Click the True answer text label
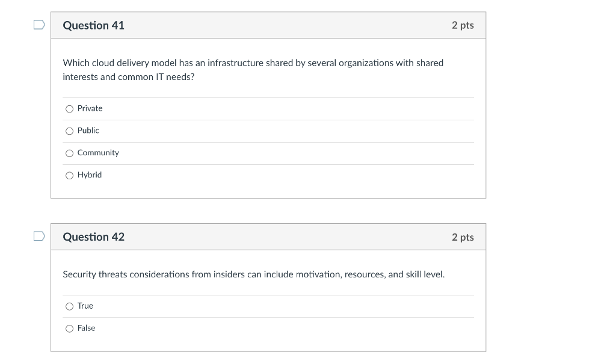Screen dimensions: 616x364 coord(85,306)
